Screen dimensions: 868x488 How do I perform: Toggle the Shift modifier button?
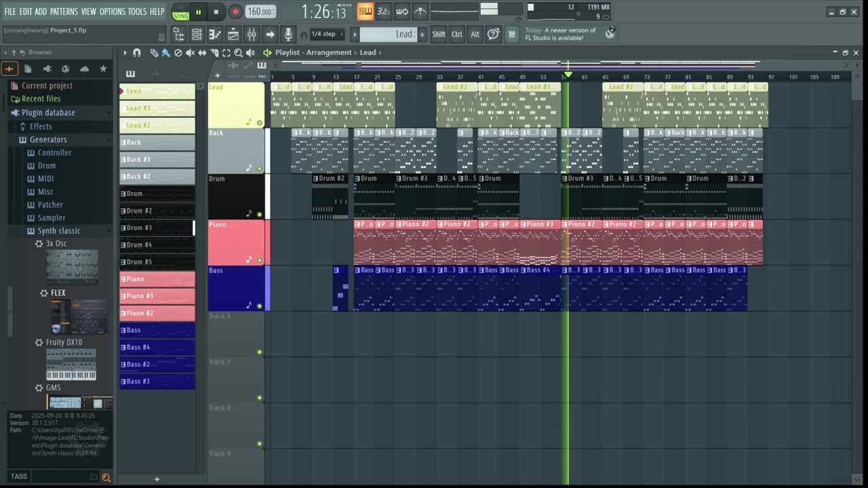pos(439,34)
